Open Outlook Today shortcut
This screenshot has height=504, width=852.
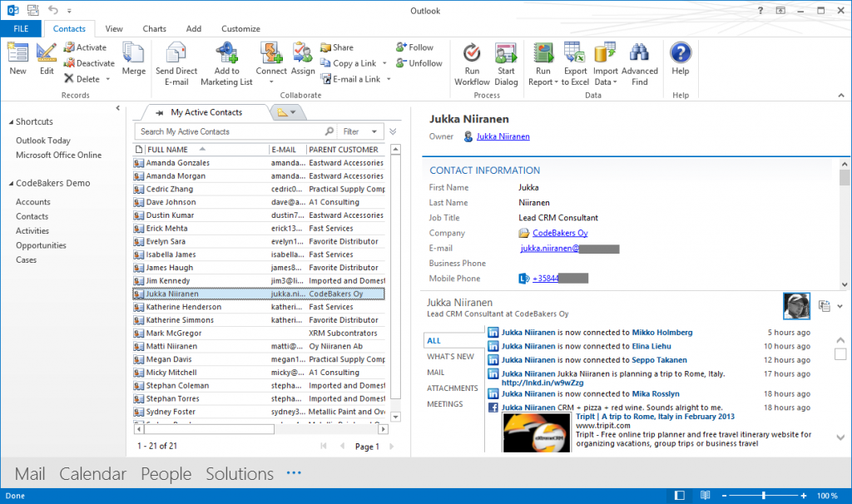pos(43,141)
